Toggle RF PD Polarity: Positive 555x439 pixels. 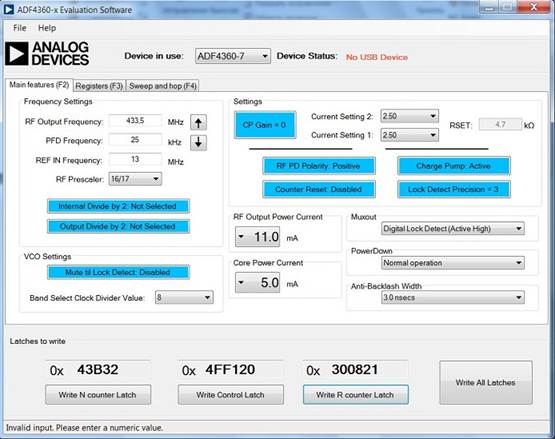click(319, 166)
